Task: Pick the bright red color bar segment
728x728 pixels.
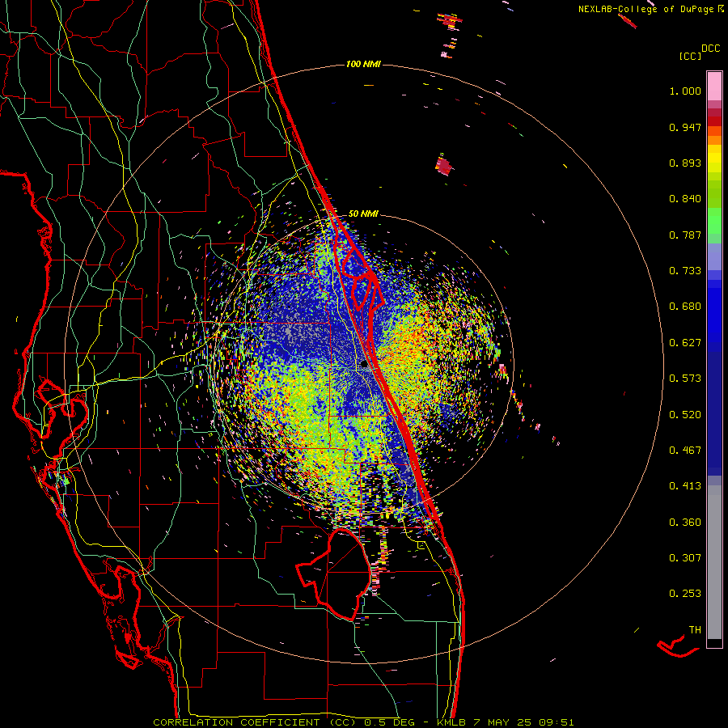Action: point(714,121)
